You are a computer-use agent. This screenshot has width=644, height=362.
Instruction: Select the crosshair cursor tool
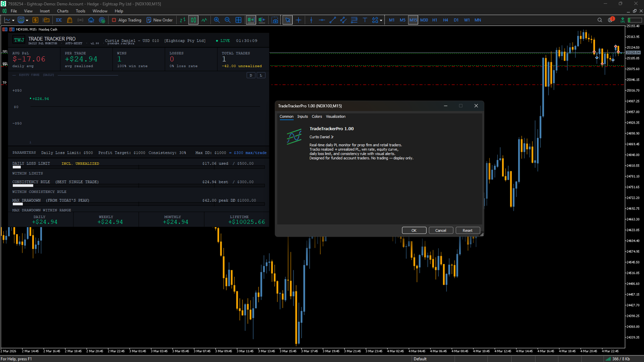pos(299,20)
